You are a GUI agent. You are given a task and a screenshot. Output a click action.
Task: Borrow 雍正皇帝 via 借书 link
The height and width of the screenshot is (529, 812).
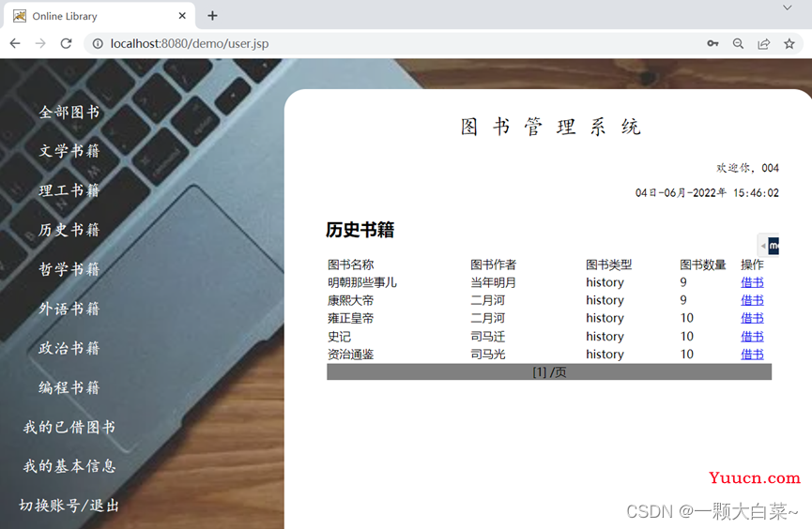click(752, 318)
